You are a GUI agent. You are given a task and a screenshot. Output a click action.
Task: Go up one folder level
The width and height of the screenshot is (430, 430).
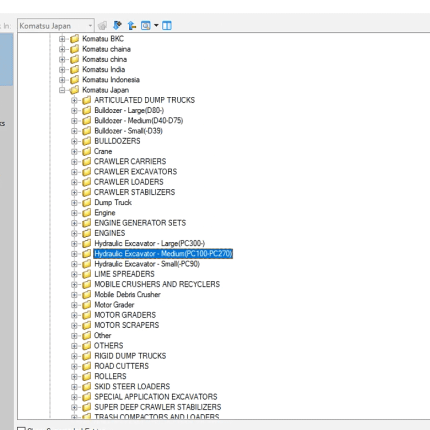pyautogui.click(x=132, y=25)
